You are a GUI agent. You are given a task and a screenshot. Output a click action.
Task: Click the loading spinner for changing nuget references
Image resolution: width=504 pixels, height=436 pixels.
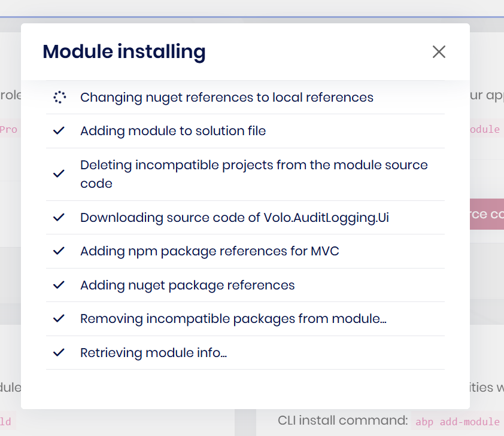pos(59,97)
